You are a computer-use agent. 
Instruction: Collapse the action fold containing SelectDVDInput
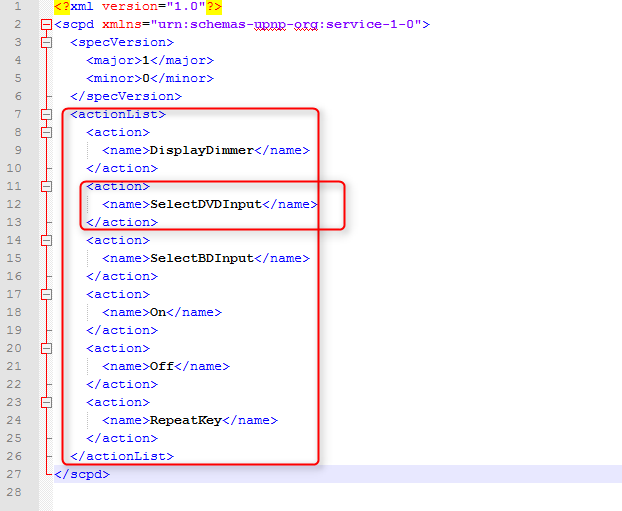coord(46,186)
